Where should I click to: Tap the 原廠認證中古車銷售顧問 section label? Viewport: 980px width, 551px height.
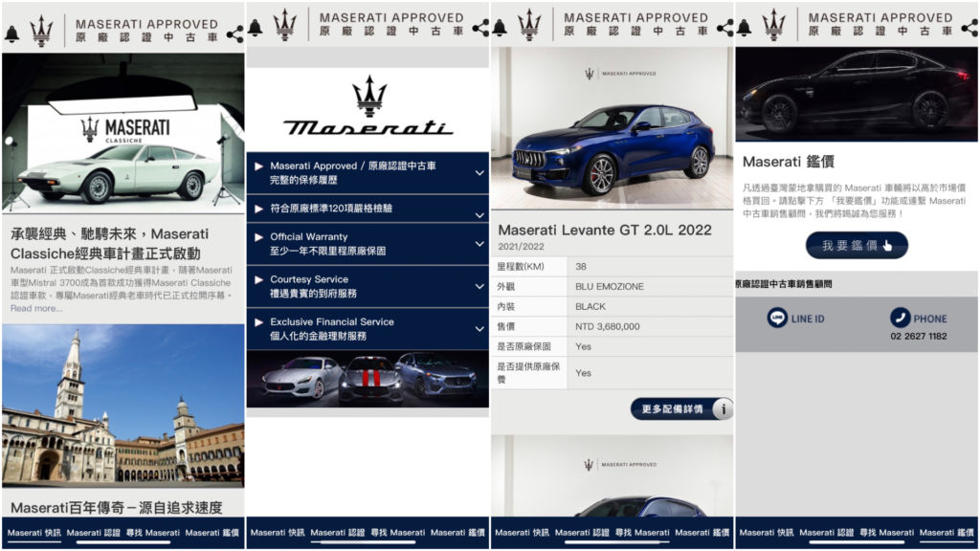[785, 283]
